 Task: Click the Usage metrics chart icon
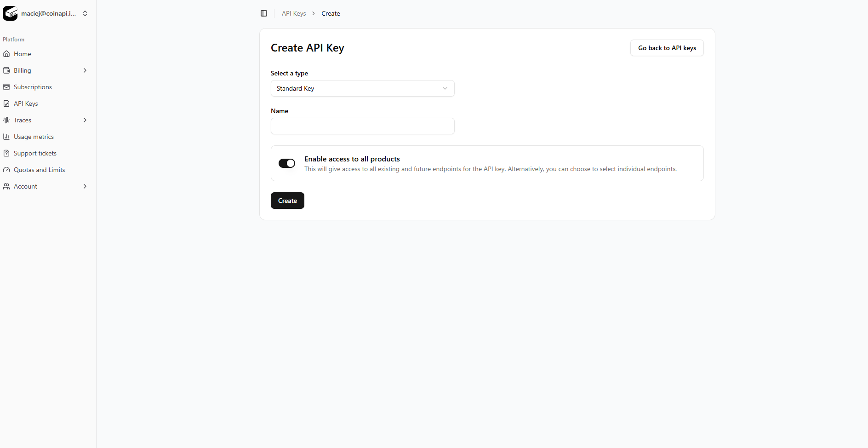click(6, 137)
